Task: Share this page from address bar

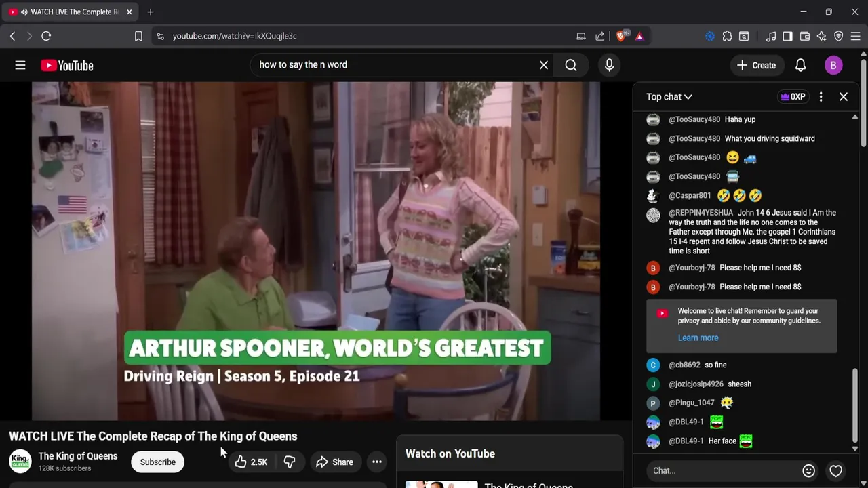Action: click(600, 36)
